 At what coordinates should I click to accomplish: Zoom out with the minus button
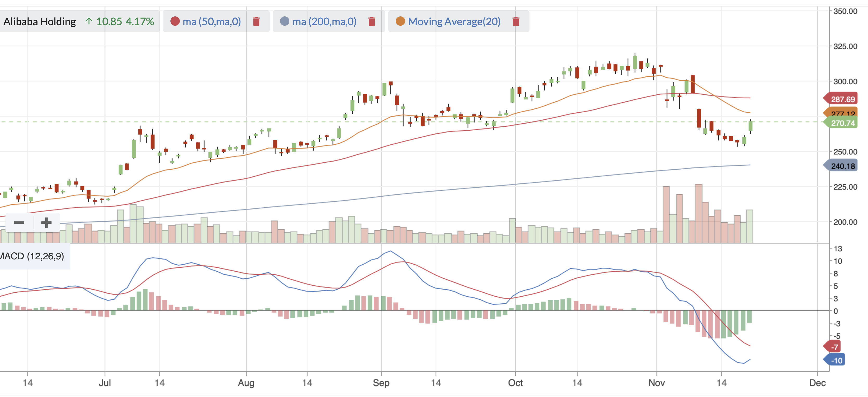pyautogui.click(x=19, y=222)
